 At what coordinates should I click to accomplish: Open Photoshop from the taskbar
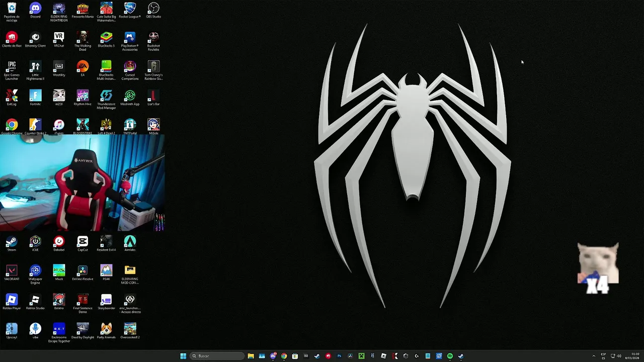(x=339, y=356)
